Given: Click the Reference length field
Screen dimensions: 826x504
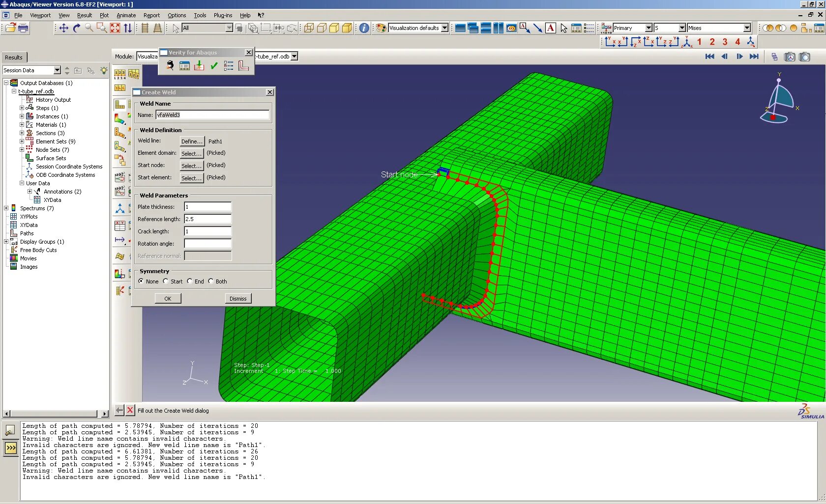Looking at the screenshot, I should [x=207, y=219].
